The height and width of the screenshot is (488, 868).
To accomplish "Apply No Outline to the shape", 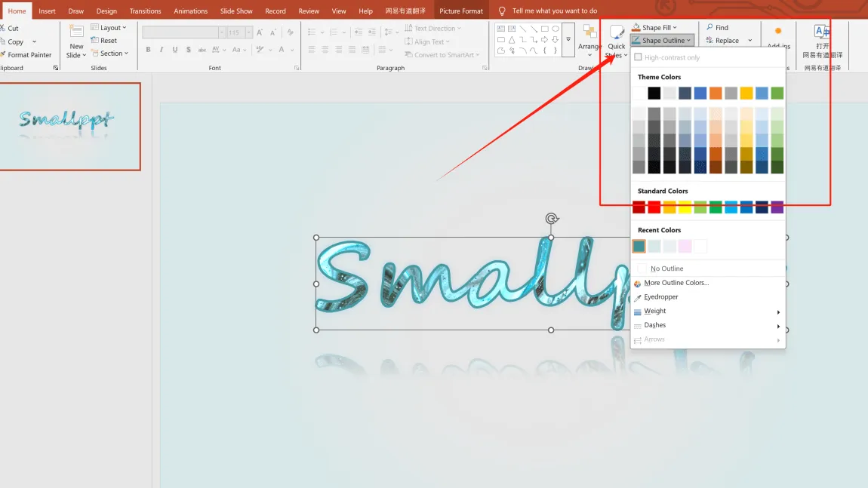I will coord(667,268).
